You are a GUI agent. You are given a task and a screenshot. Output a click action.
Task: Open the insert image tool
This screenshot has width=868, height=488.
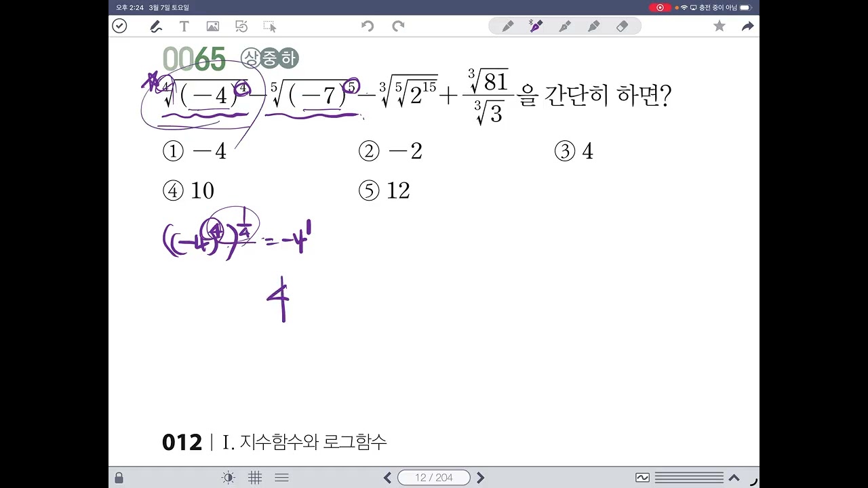213,26
